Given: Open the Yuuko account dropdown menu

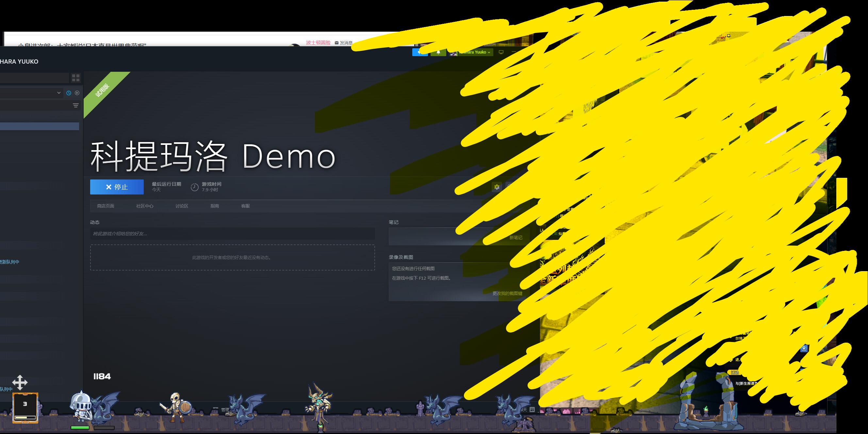Looking at the screenshot, I should pos(472,52).
